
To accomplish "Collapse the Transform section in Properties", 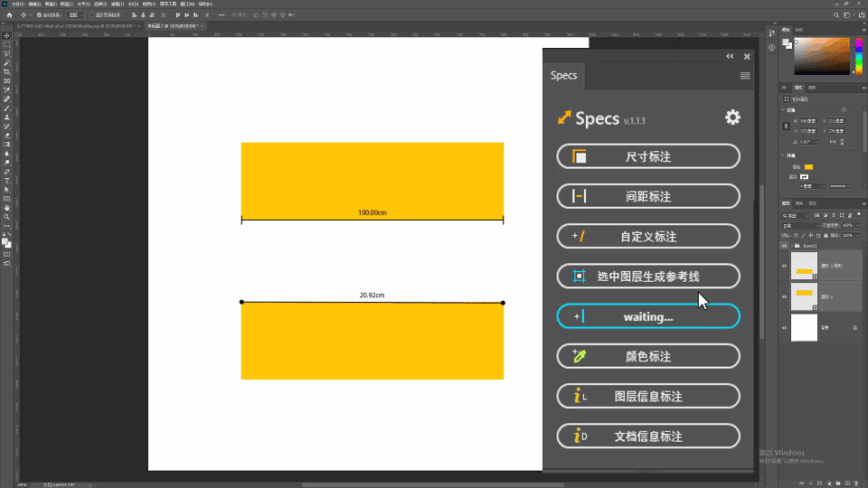I will click(783, 109).
